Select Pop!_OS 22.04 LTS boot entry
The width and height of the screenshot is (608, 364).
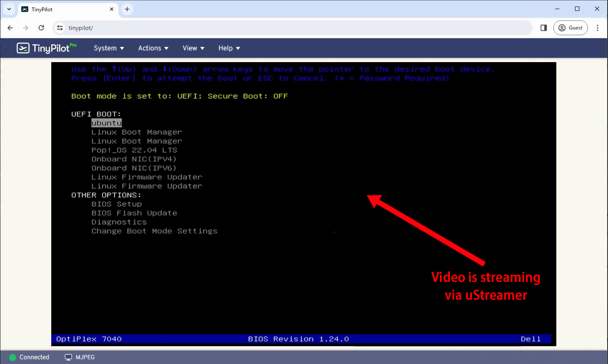(134, 150)
